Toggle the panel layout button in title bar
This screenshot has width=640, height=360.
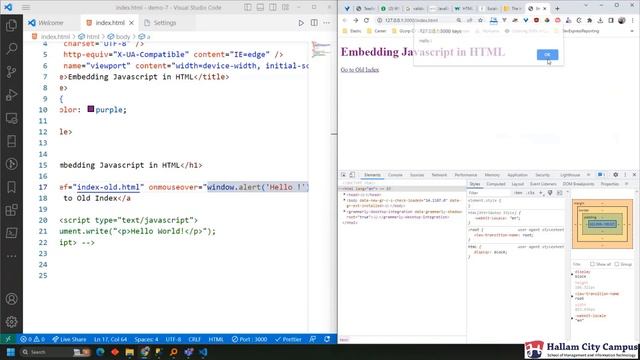(x=260, y=7)
